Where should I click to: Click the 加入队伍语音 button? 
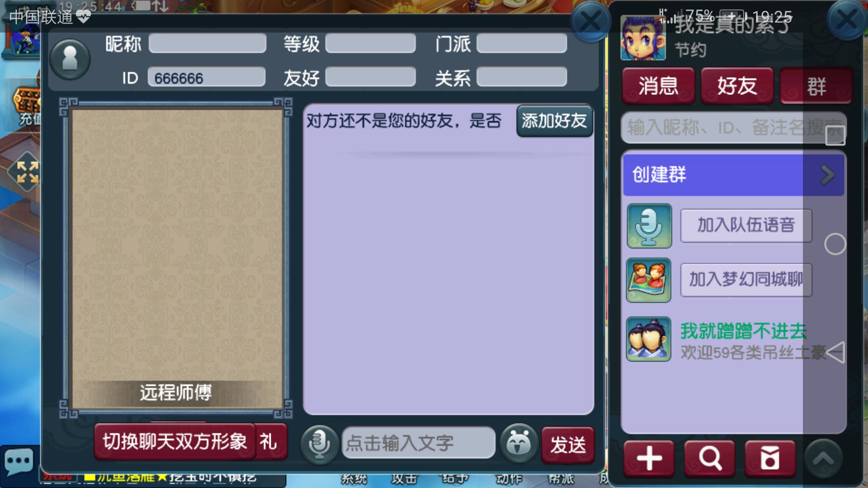click(x=746, y=225)
